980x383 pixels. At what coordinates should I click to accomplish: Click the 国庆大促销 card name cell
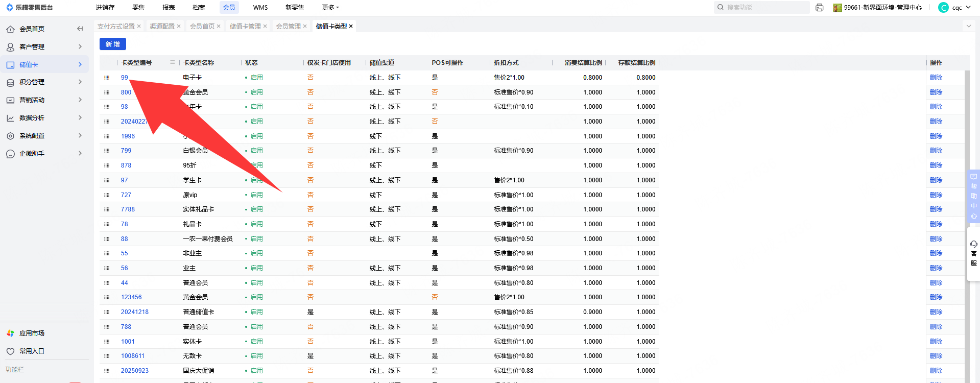199,371
